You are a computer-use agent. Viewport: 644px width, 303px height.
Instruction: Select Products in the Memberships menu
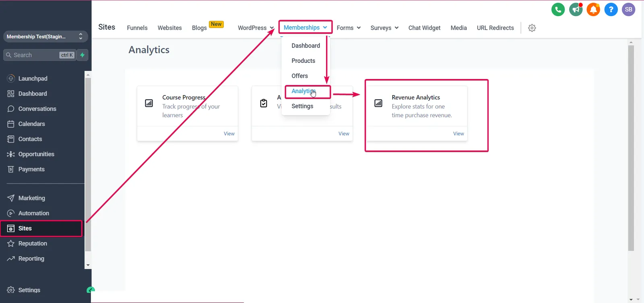pyautogui.click(x=303, y=61)
